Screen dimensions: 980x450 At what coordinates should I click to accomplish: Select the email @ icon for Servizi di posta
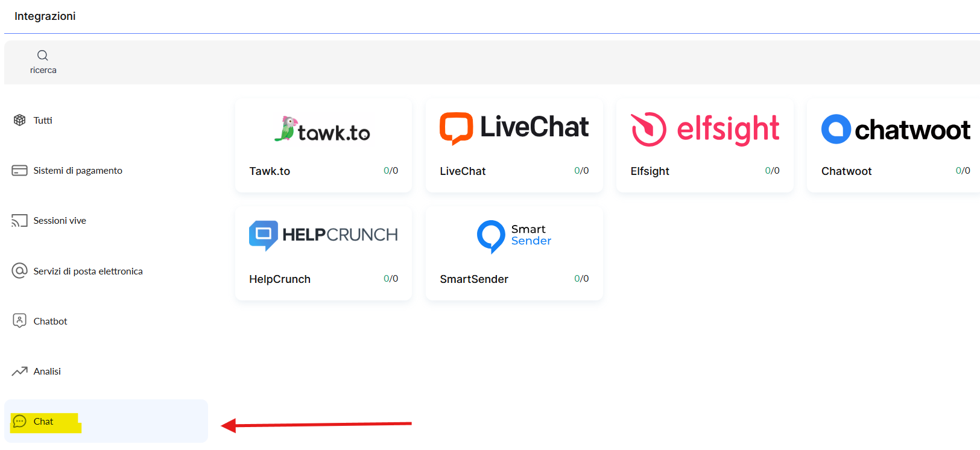(19, 271)
